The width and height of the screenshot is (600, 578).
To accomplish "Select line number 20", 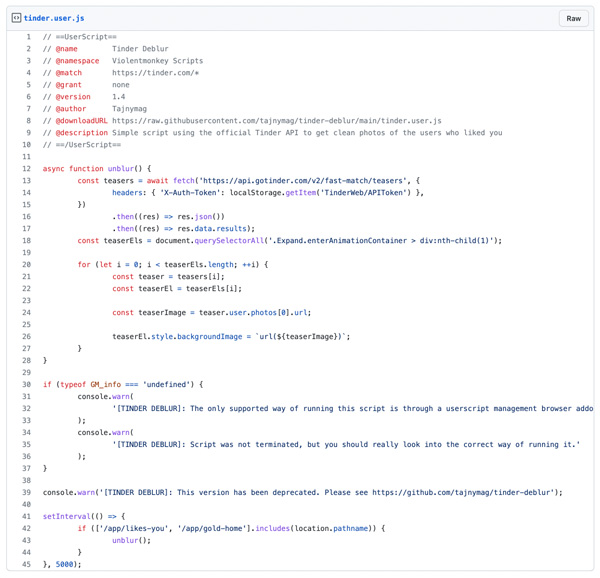I will [26, 265].
